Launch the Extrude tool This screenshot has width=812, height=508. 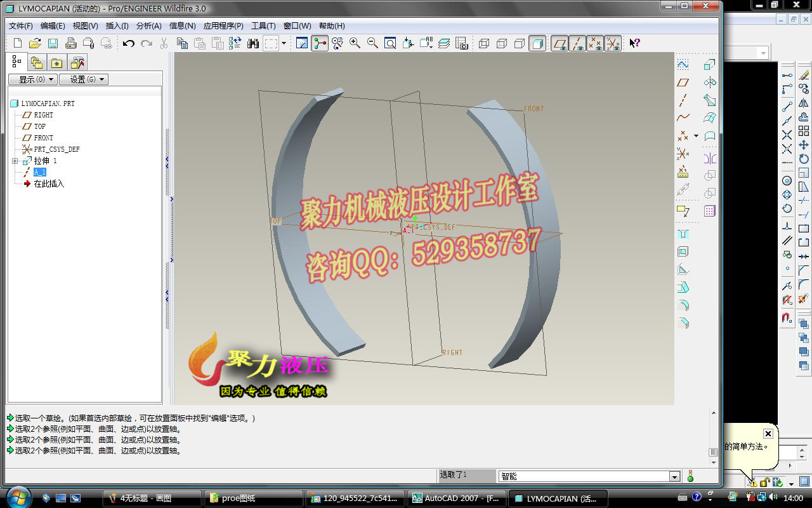point(709,65)
